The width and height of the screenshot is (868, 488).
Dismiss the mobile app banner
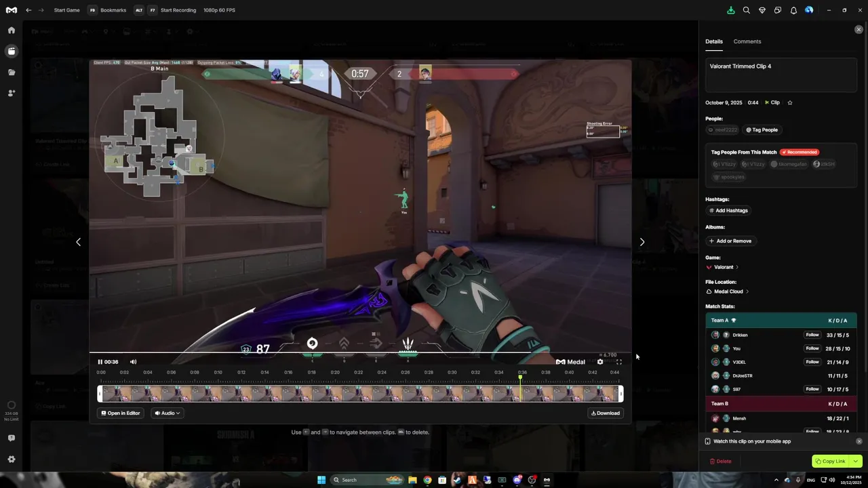859,441
